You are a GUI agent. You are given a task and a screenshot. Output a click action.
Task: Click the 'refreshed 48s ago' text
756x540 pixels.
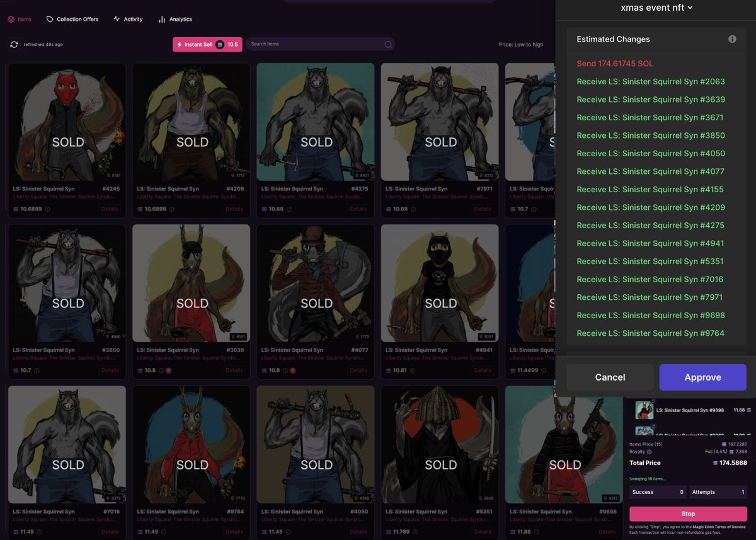(x=43, y=45)
